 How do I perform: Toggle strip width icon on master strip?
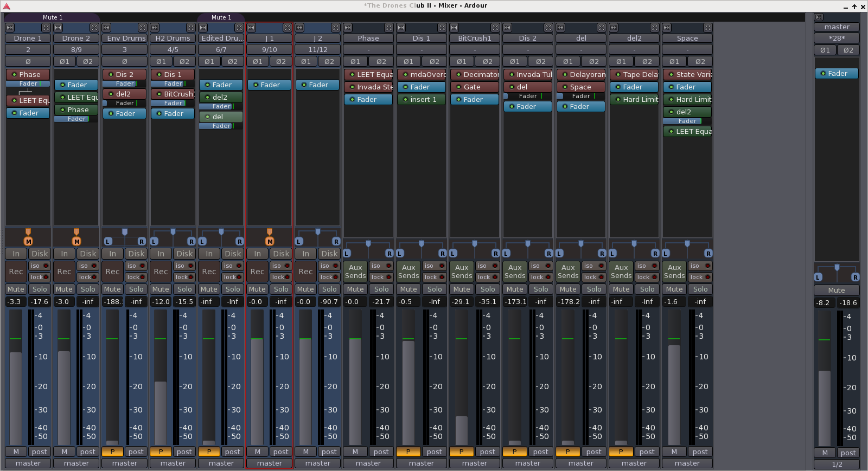tap(819, 17)
